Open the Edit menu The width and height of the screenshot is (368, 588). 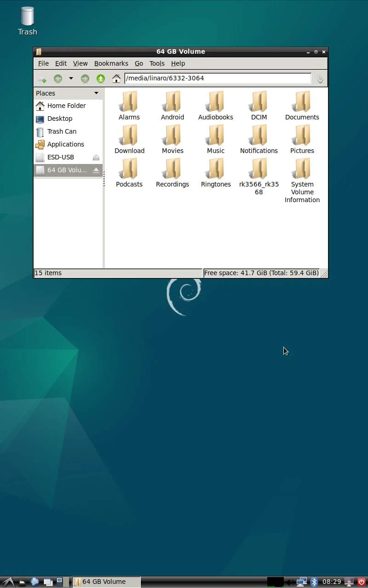click(x=61, y=63)
